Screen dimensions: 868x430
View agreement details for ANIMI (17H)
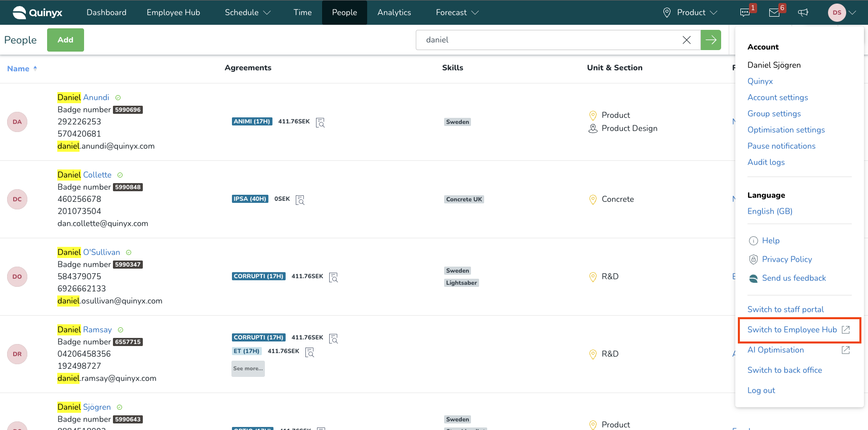pos(320,122)
